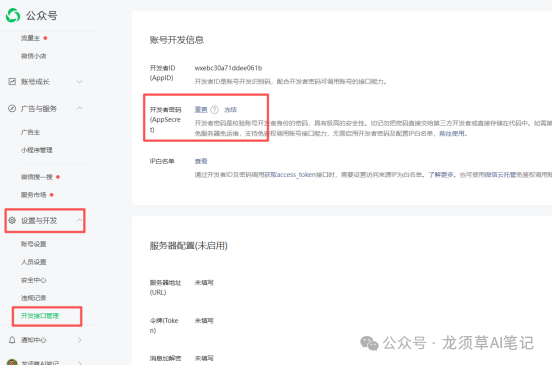The width and height of the screenshot is (552, 365).
Task: Click 冻结 to freeze the AppSecret
Action: pyautogui.click(x=230, y=109)
